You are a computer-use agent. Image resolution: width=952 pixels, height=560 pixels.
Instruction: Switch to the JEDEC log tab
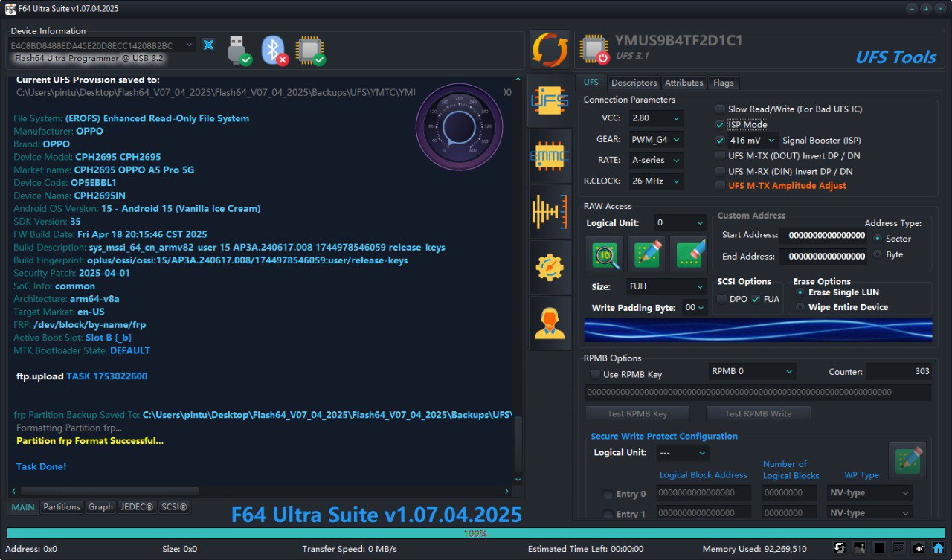[137, 507]
